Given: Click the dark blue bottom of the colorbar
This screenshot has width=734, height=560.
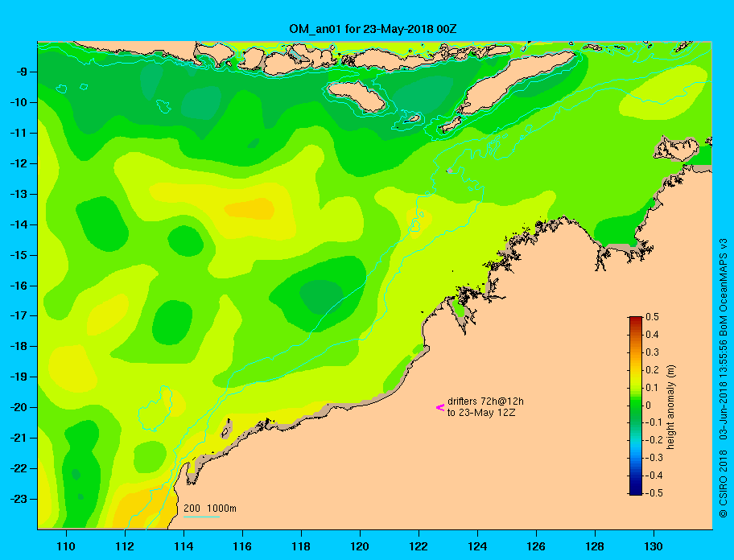Looking at the screenshot, I should [x=635, y=492].
